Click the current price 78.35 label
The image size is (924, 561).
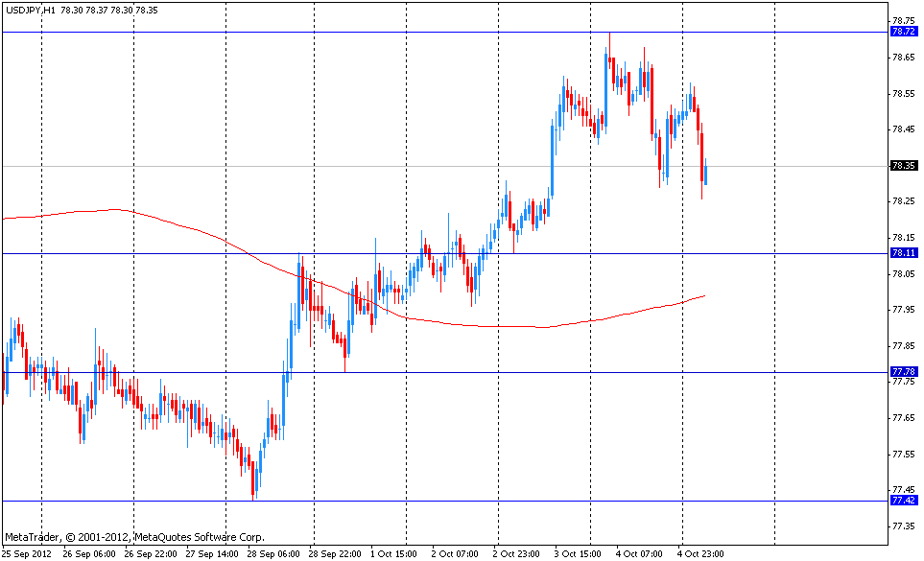coord(903,166)
